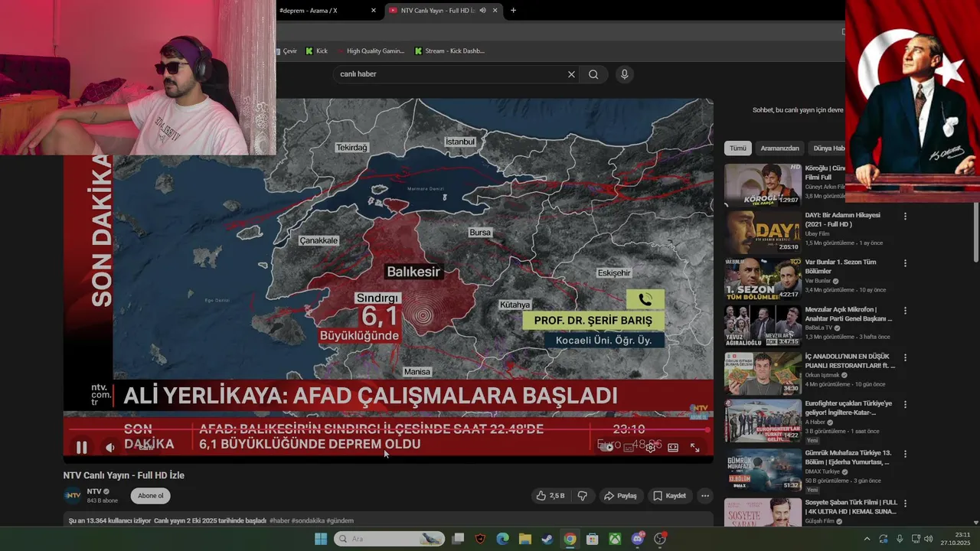Open Eurofighter uçakları video thumbnail
Image resolution: width=980 pixels, height=551 pixels.
coord(763,420)
